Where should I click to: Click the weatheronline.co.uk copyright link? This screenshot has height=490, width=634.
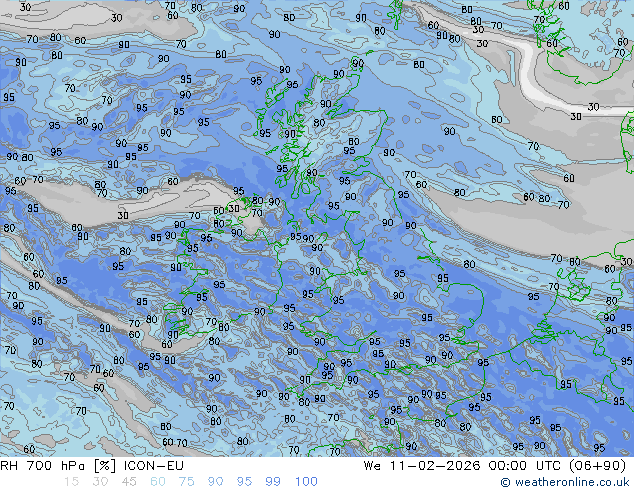(x=565, y=482)
